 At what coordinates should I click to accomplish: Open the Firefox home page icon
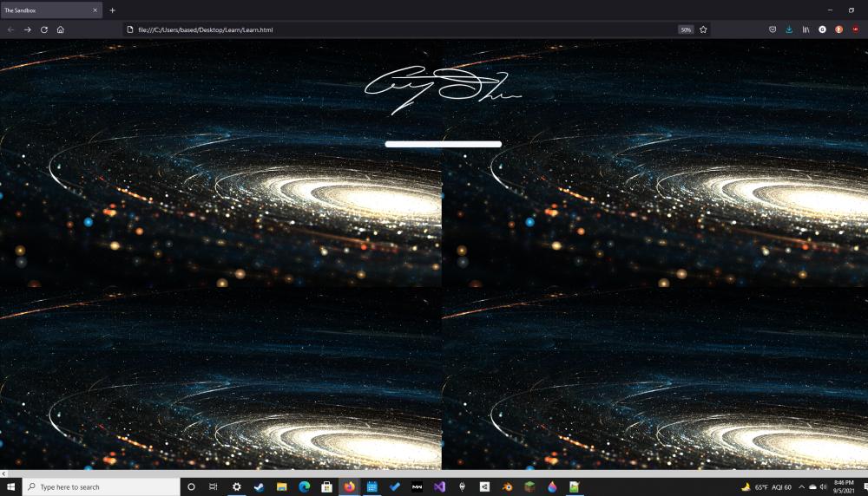[61, 29]
